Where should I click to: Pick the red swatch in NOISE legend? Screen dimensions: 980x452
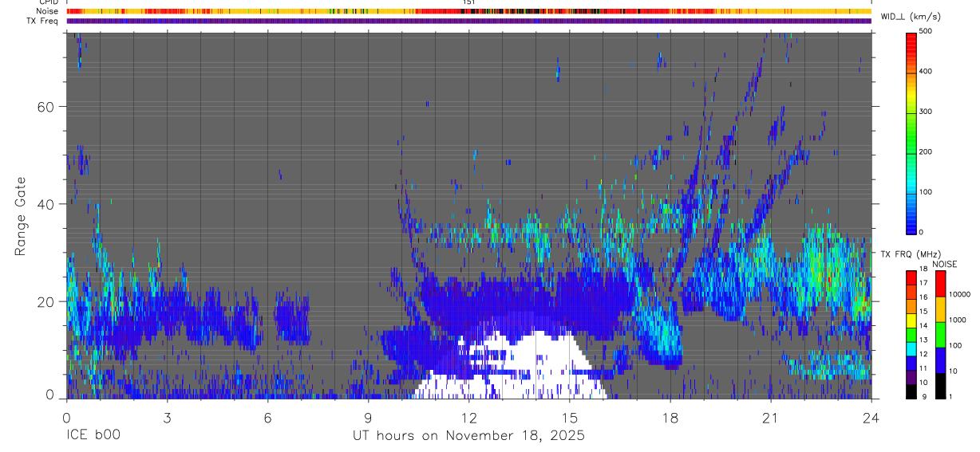[x=941, y=284]
